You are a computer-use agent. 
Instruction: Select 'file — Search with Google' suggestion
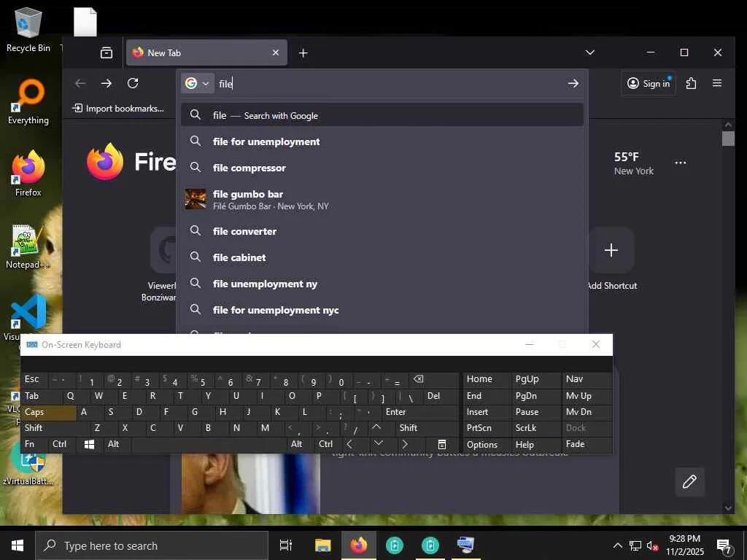pyautogui.click(x=382, y=115)
